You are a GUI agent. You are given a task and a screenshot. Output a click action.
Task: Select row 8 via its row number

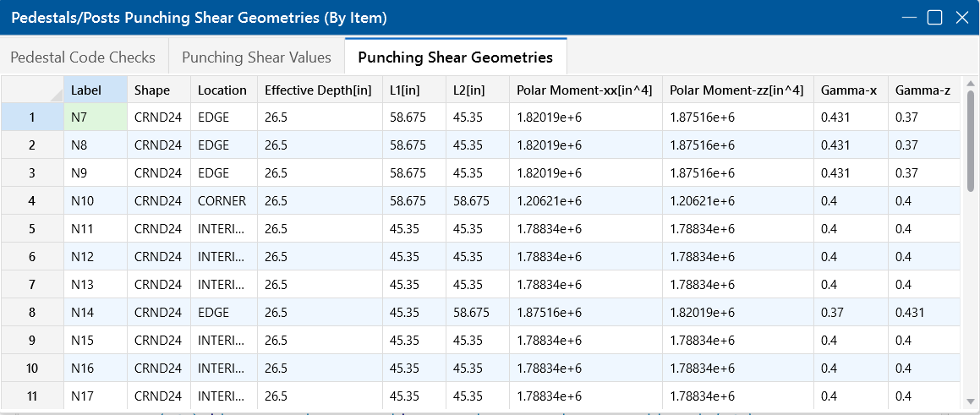[32, 313]
